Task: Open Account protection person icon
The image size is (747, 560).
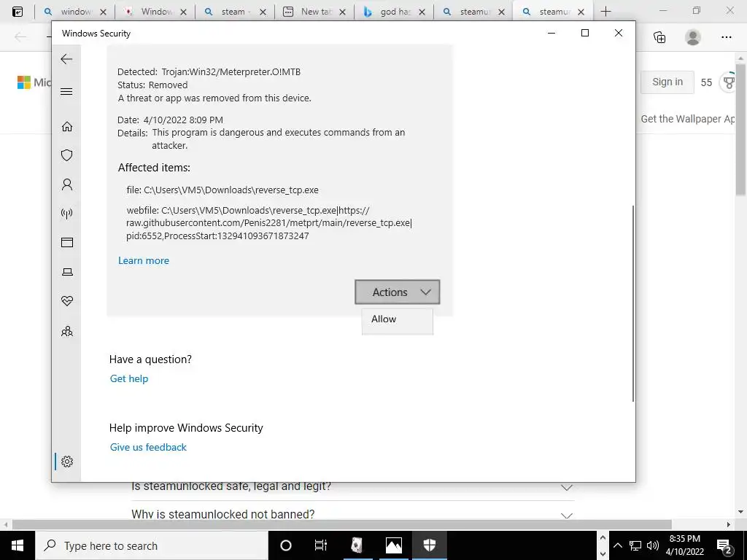Action: point(66,184)
